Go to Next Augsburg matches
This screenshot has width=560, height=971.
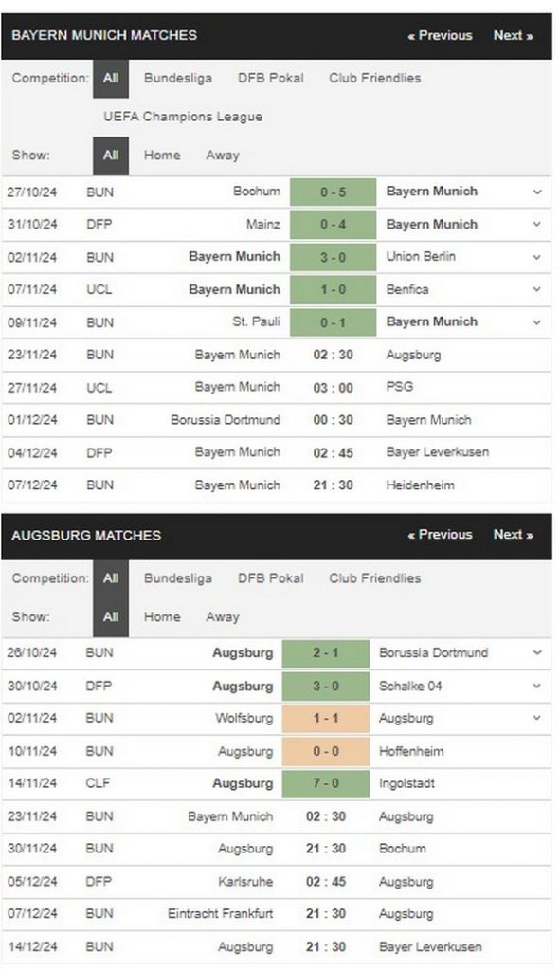(513, 535)
